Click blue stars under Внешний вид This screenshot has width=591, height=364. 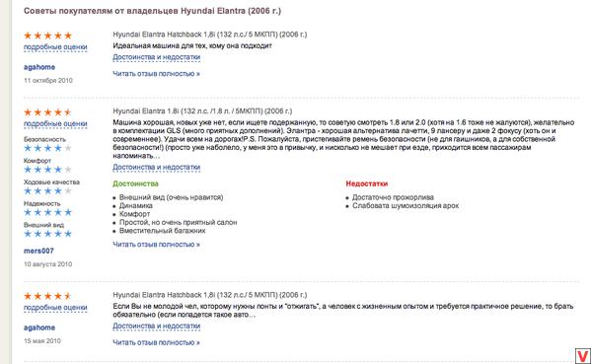click(x=48, y=234)
